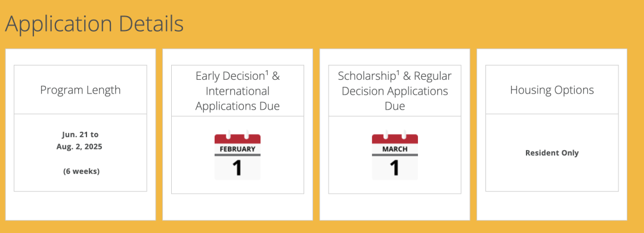Click the Resident Only text

(552, 153)
